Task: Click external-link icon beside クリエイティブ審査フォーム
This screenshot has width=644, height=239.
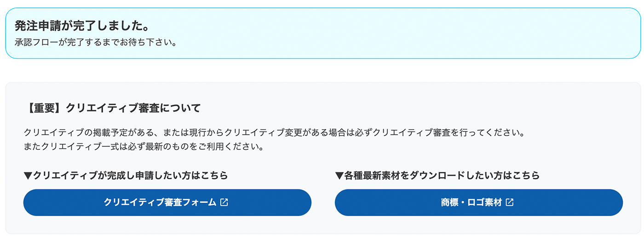Action: [224, 202]
